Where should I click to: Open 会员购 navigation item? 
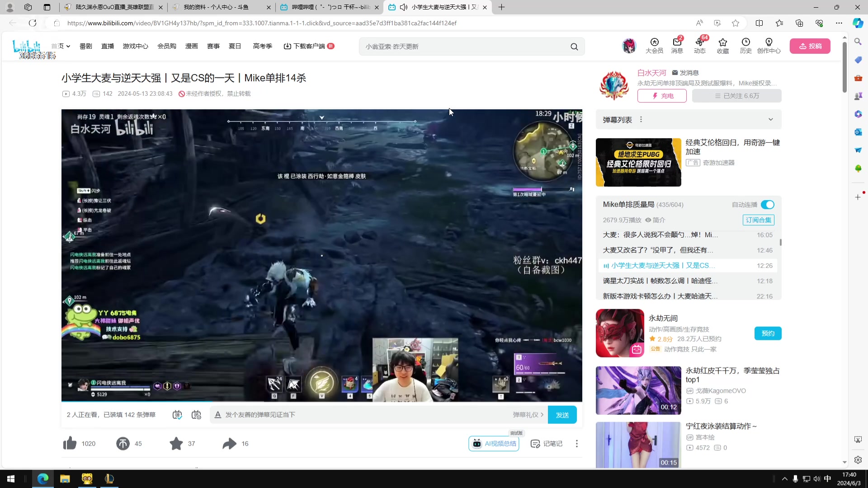(x=167, y=46)
